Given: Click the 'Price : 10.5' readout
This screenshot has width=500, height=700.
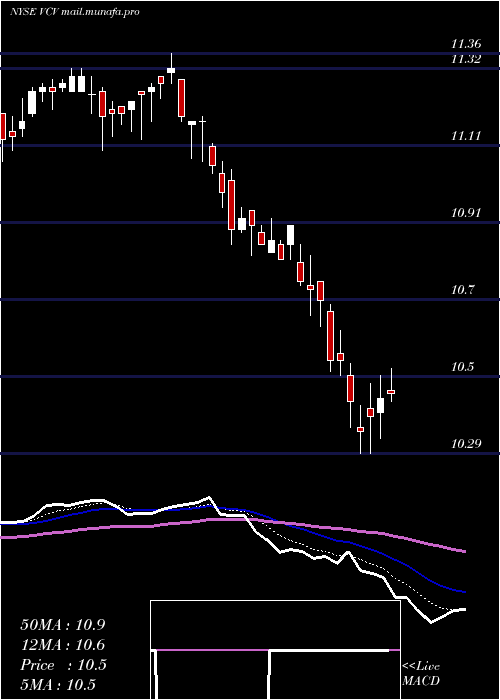Looking at the screenshot, I should point(63,665).
